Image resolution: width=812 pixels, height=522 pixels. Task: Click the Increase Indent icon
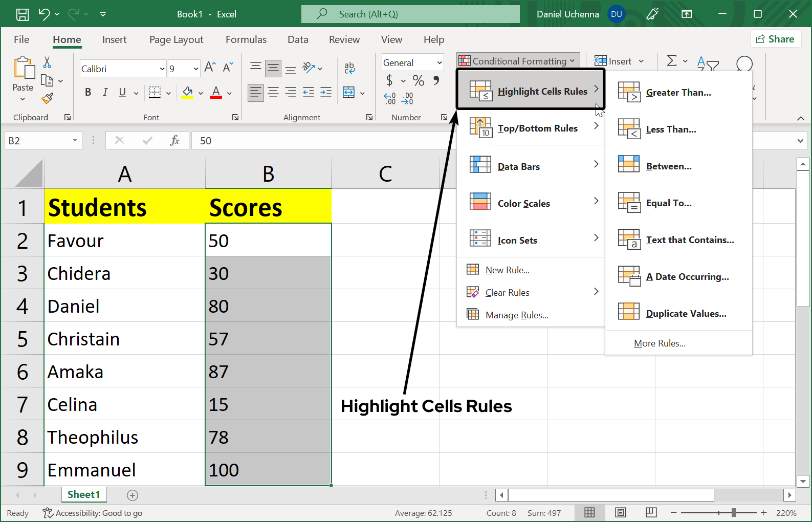[x=326, y=93]
